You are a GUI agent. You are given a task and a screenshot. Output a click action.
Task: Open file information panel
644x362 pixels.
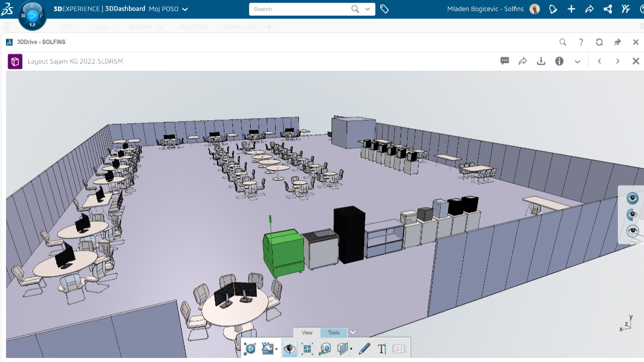559,61
